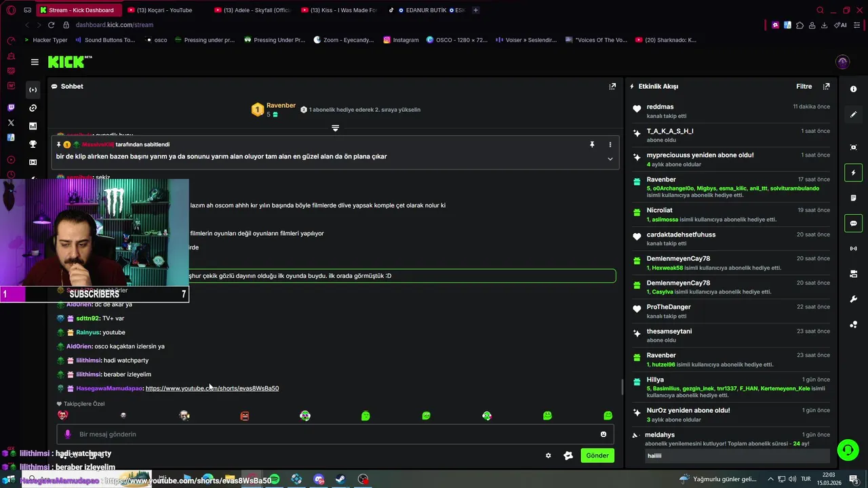This screenshot has width=868, height=488.
Task: Click Nicroliat gift subscription entry
Action: [x=731, y=215]
